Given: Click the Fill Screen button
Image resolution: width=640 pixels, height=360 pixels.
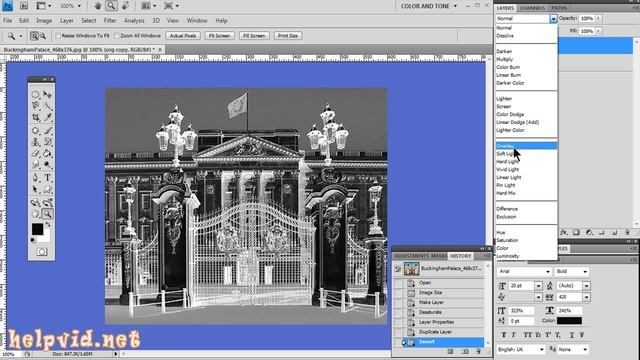Looking at the screenshot, I should coord(254,36).
